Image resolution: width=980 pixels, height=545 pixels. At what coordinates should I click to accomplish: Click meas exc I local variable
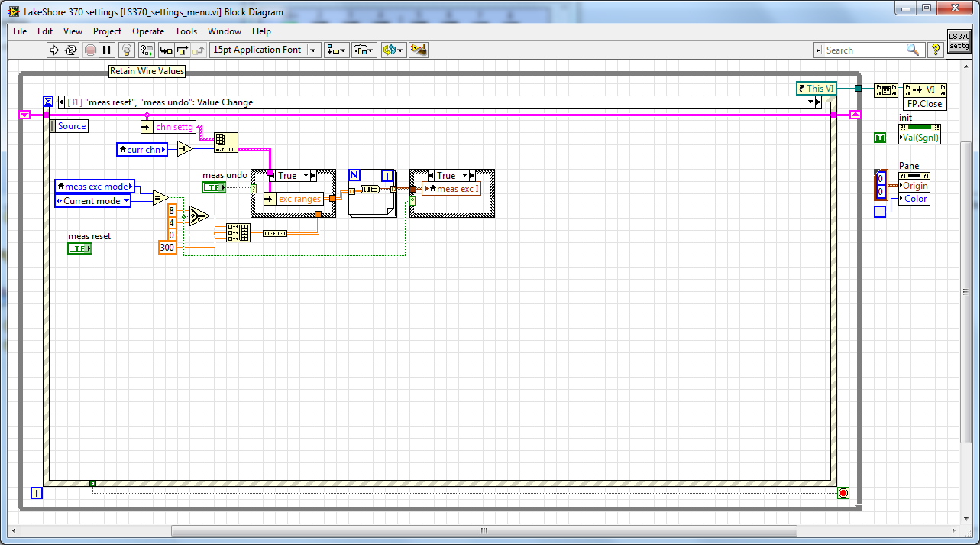point(451,188)
